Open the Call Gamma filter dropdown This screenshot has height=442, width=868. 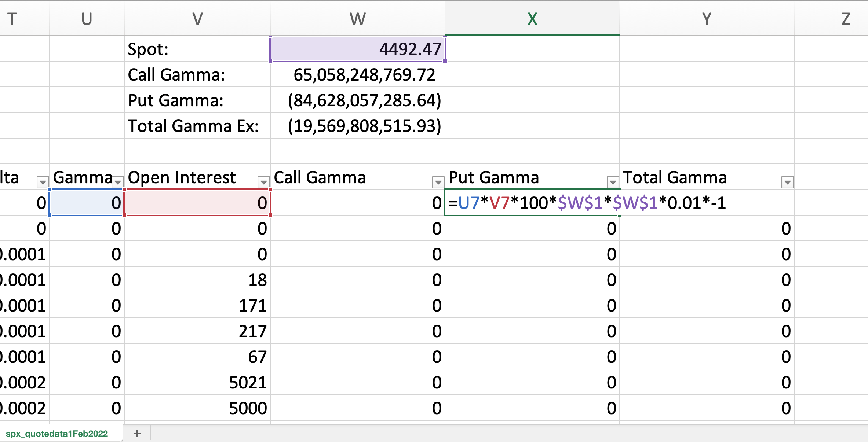point(438,182)
